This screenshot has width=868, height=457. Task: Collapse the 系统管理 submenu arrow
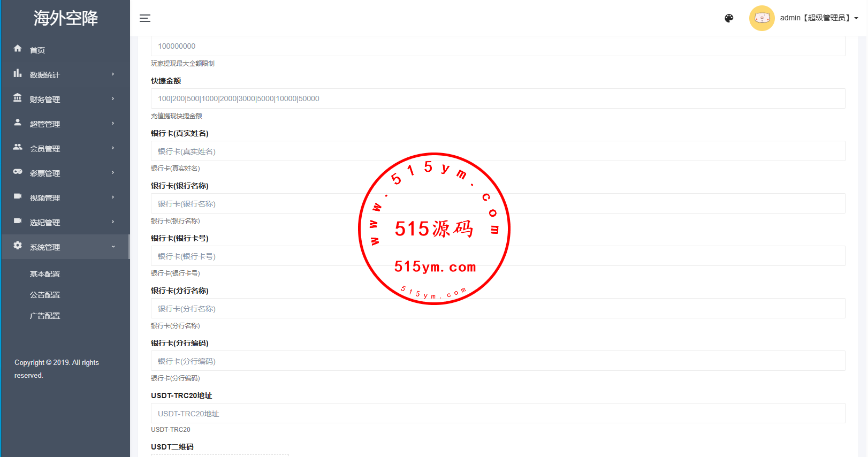[113, 247]
